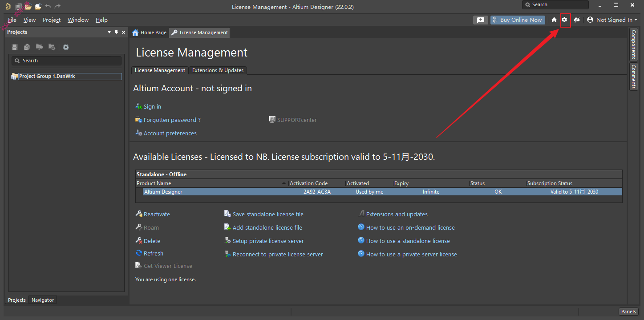Click the copy documents icon in Projects panel

(27, 47)
